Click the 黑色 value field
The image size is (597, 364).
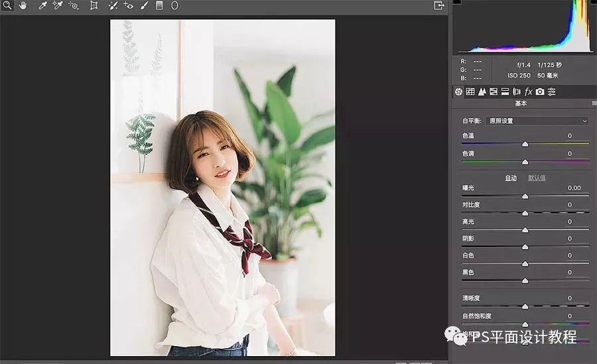(570, 273)
